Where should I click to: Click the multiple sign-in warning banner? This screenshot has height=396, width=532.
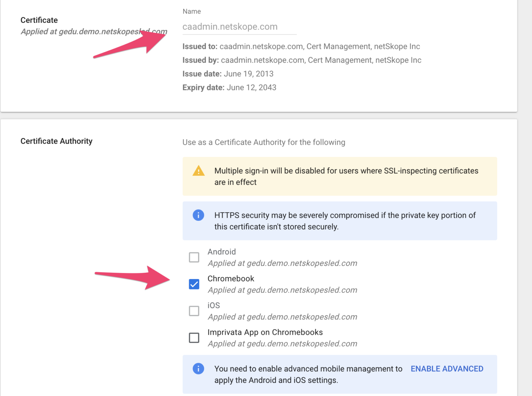click(339, 176)
